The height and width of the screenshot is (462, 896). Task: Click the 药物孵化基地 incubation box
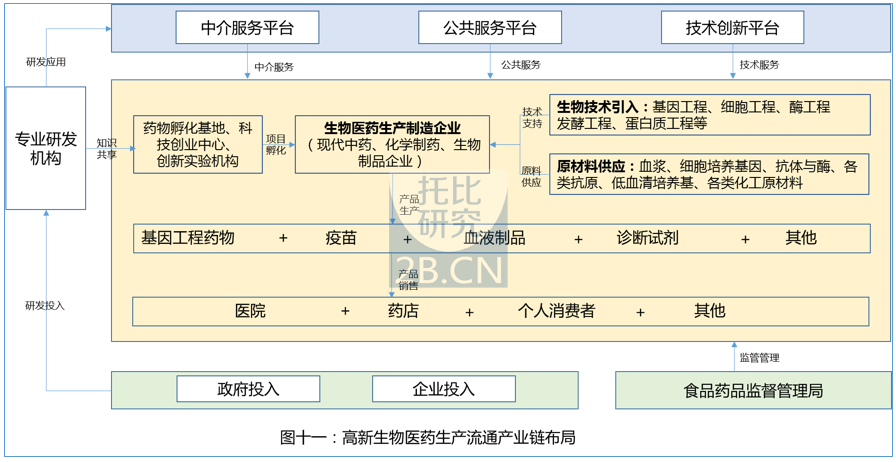coord(197,144)
